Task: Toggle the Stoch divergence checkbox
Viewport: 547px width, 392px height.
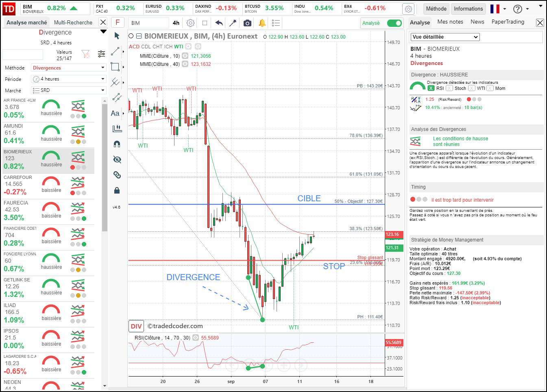Action: [x=449, y=88]
